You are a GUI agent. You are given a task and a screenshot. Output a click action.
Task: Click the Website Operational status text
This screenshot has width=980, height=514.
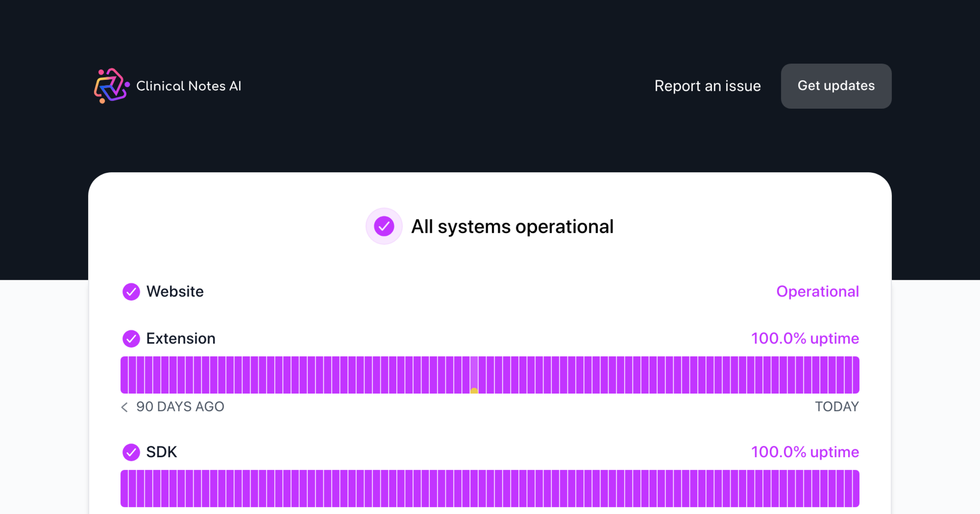pos(817,292)
